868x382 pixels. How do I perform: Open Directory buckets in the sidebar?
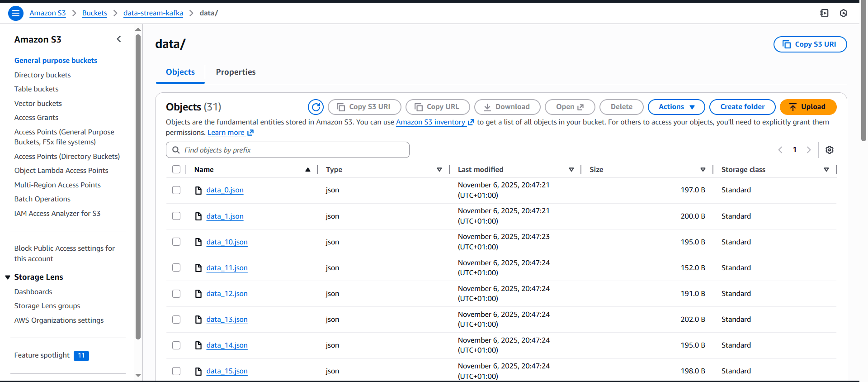tap(42, 75)
